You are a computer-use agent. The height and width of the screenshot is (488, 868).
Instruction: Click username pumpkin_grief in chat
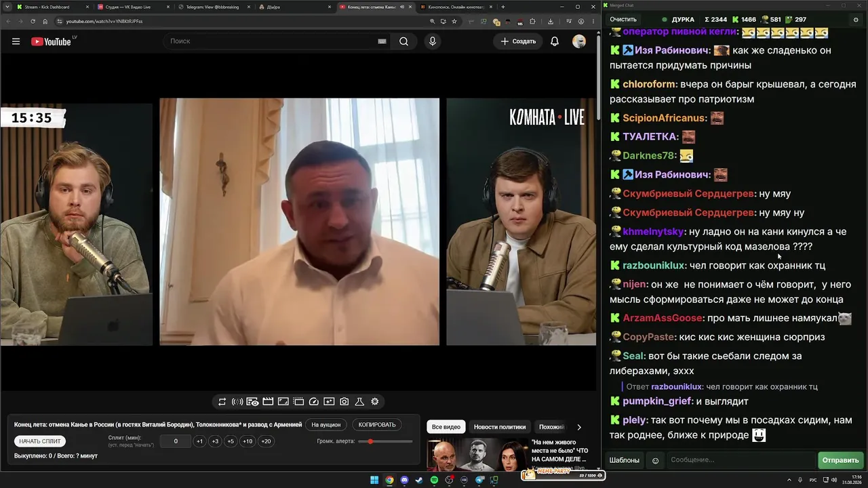click(657, 401)
